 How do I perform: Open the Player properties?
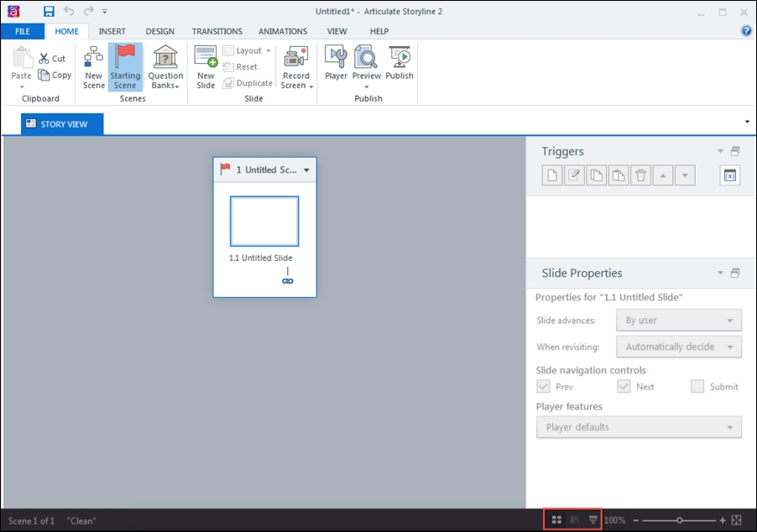coord(336,63)
